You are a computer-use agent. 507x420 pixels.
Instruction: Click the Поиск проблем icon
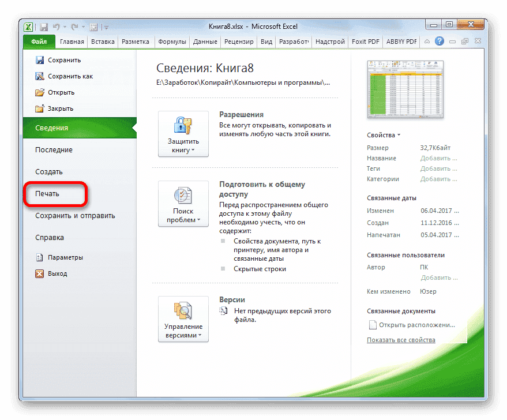tap(183, 196)
